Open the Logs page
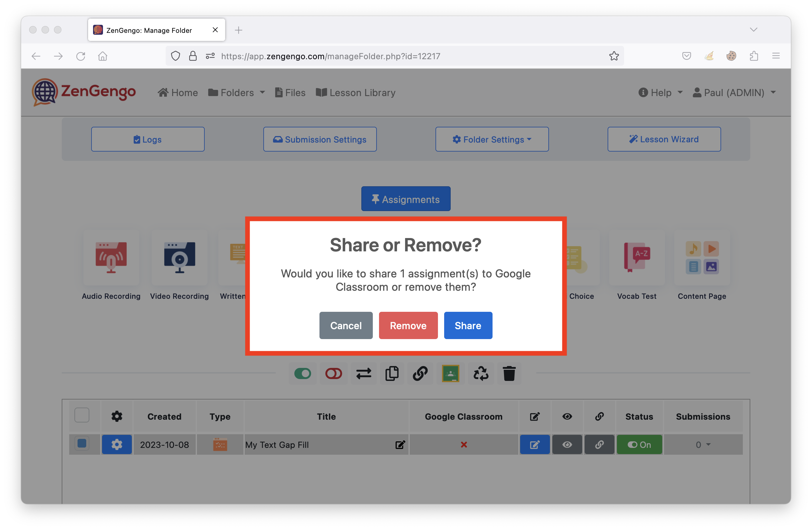The height and width of the screenshot is (530, 812). tap(148, 139)
